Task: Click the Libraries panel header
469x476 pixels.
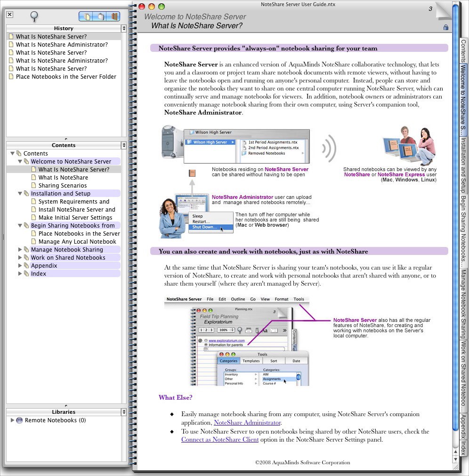Action: pos(64,412)
